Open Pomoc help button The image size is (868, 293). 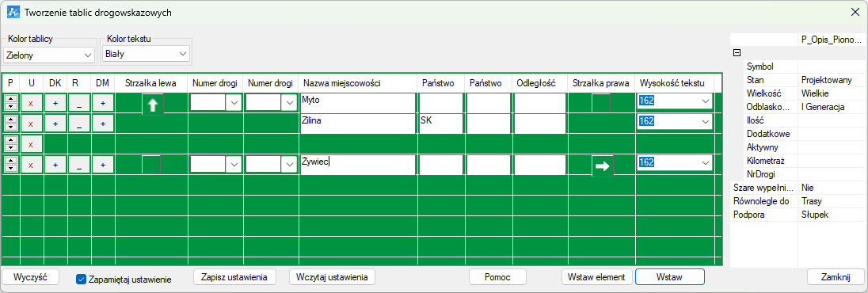497,277
